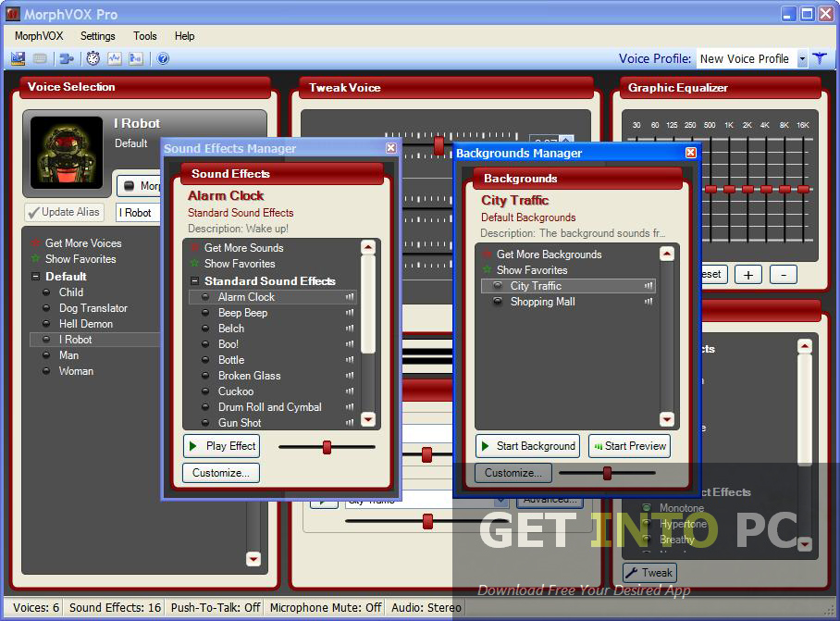Click the icon right of the Voice Profile dropdown

point(820,58)
